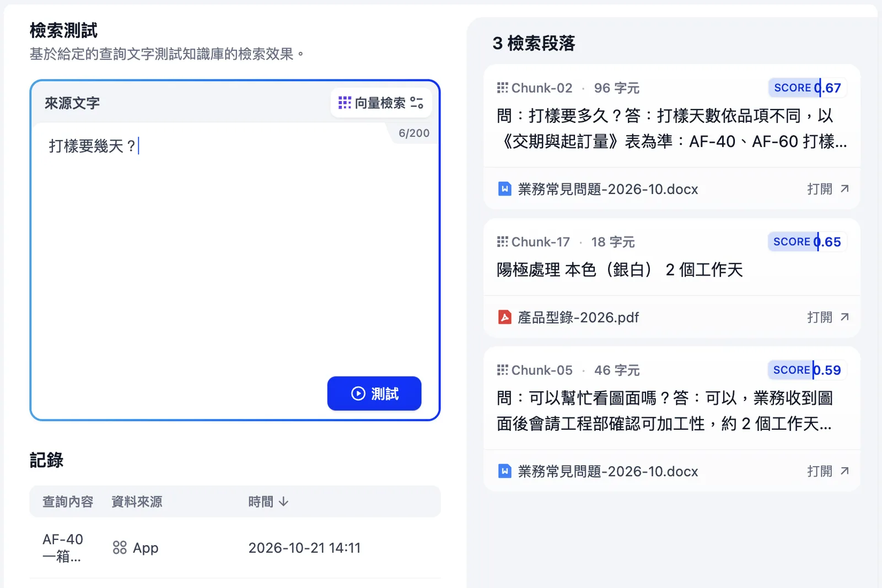Click the 6/200 character counter

coord(414,133)
